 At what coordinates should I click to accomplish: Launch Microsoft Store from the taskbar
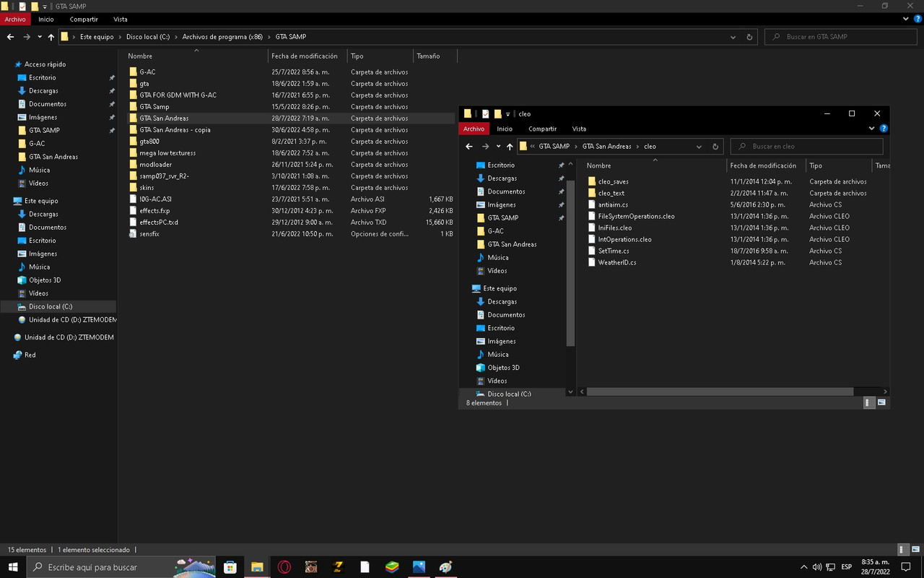[230, 567]
